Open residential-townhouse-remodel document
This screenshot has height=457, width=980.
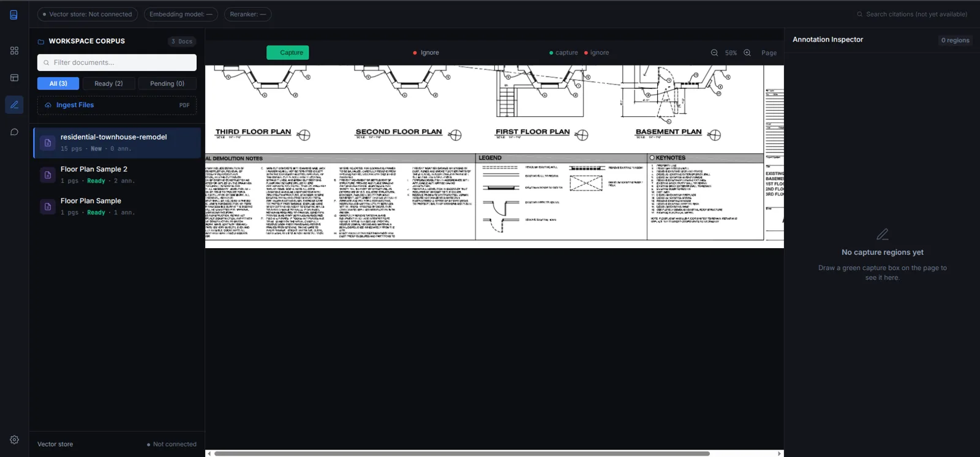pyautogui.click(x=117, y=143)
